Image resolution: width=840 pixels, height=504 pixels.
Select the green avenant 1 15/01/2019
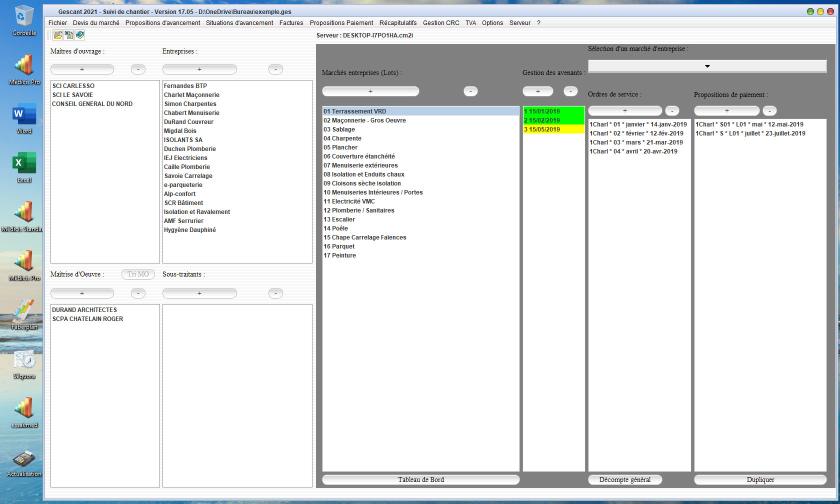(554, 111)
